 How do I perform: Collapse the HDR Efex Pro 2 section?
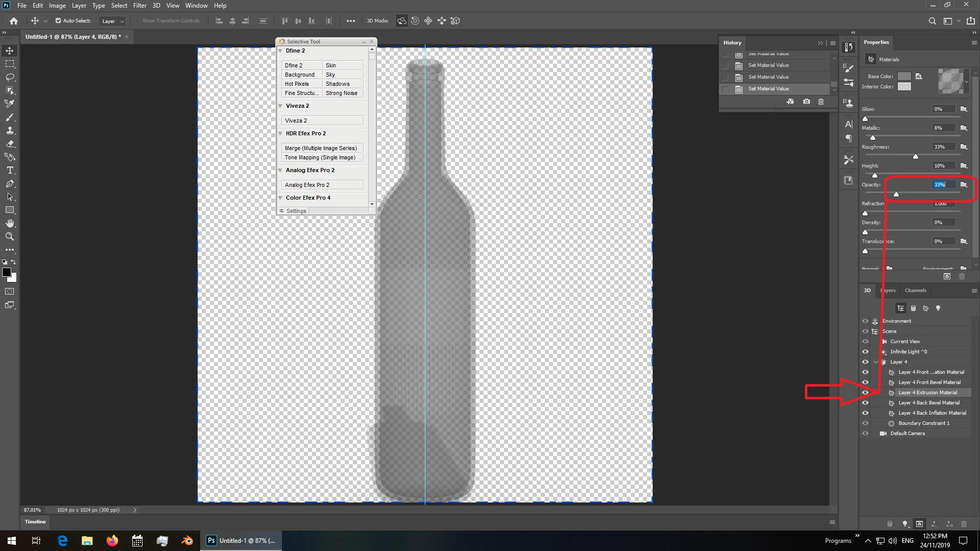[x=280, y=133]
